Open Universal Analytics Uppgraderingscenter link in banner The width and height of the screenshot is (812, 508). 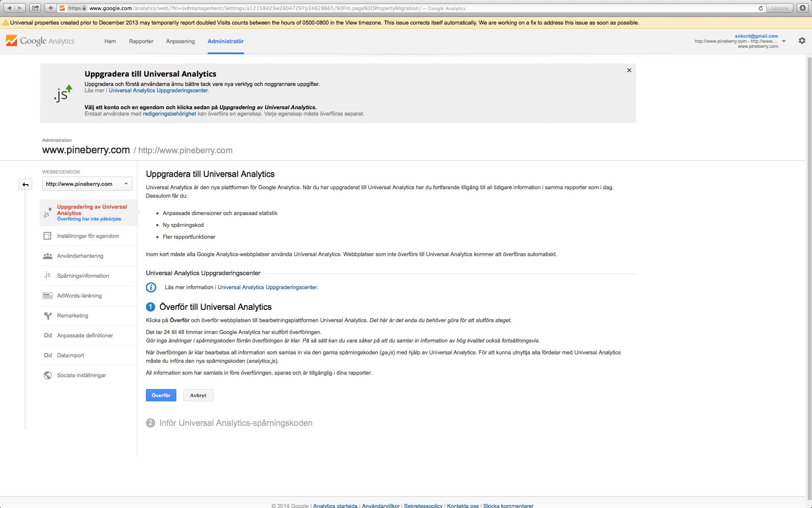[158, 91]
